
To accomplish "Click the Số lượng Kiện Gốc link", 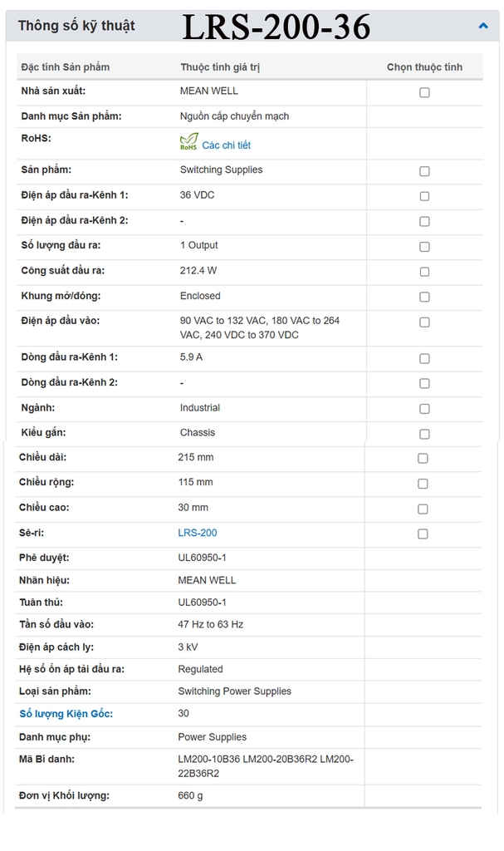I will click(x=66, y=714).
